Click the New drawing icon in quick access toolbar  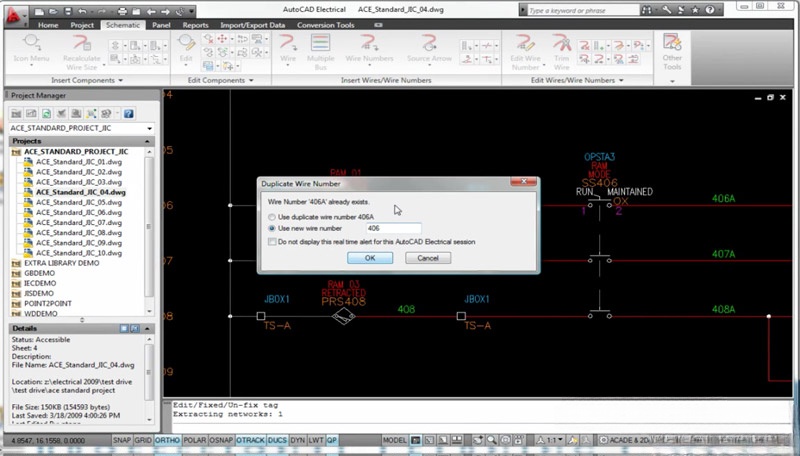pyautogui.click(x=40, y=11)
